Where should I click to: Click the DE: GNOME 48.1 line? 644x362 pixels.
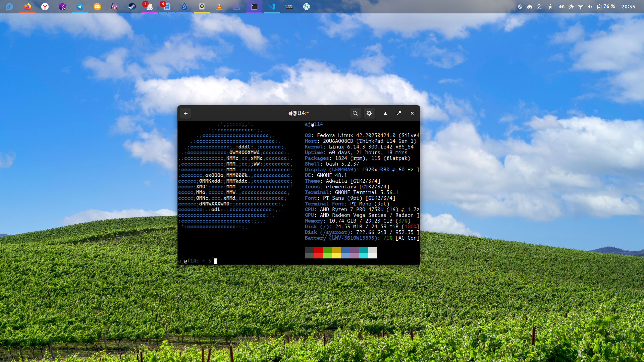(326, 175)
